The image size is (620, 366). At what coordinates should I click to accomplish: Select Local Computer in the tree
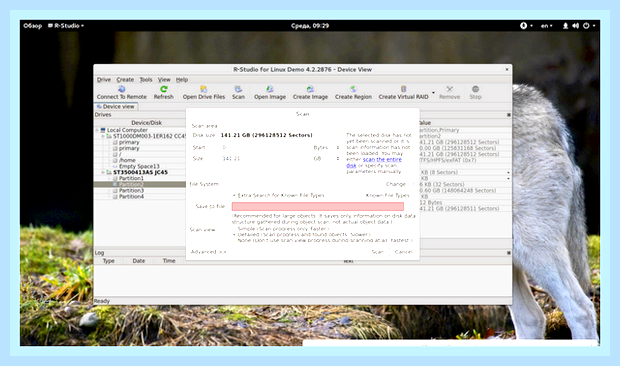point(127,130)
